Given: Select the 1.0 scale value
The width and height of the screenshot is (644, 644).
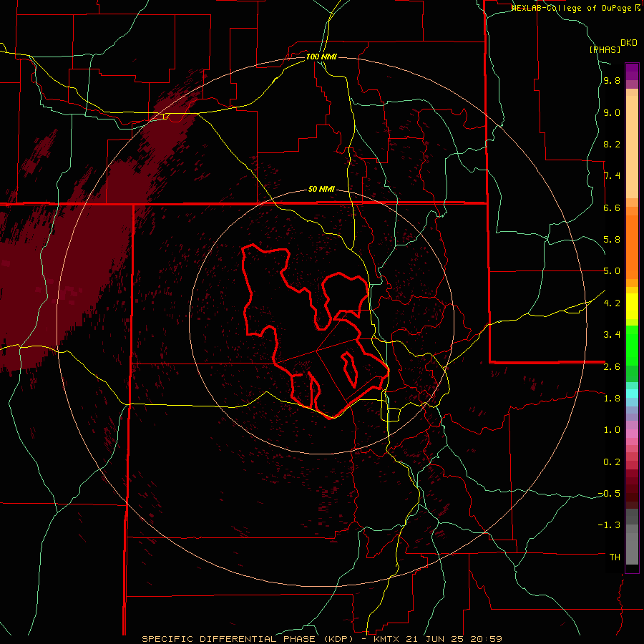Looking at the screenshot, I should pyautogui.click(x=612, y=430).
